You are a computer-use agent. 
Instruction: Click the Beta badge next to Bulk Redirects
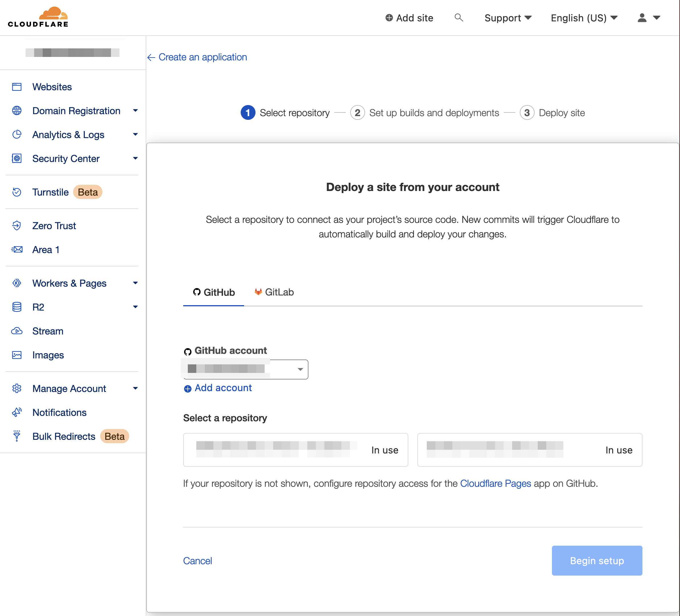(x=114, y=436)
